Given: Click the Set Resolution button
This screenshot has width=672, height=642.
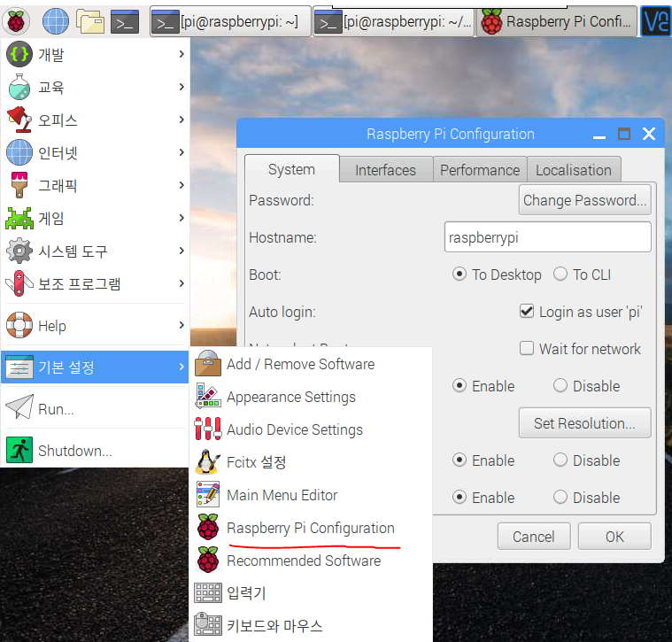Looking at the screenshot, I should point(584,423).
